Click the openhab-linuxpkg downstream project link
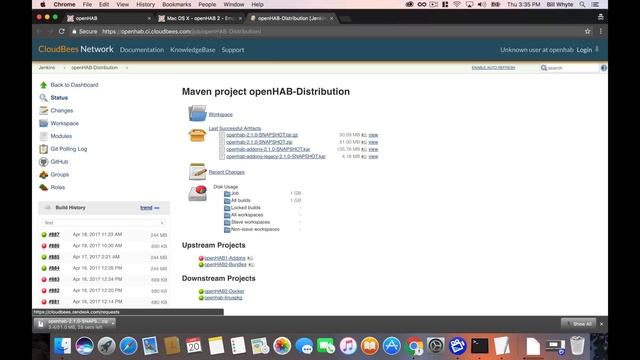Screen dimensions: 640x360 [223, 298]
